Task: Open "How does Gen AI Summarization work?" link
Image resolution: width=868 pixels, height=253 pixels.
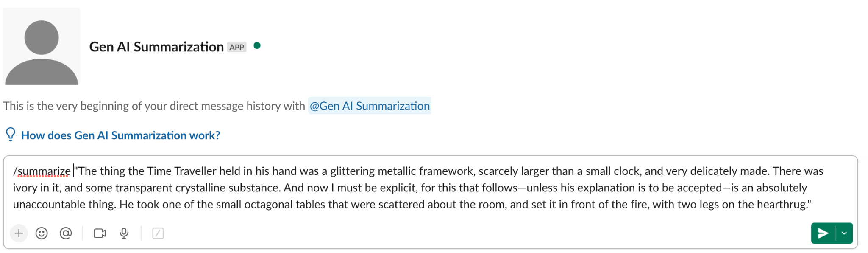Action: click(120, 135)
